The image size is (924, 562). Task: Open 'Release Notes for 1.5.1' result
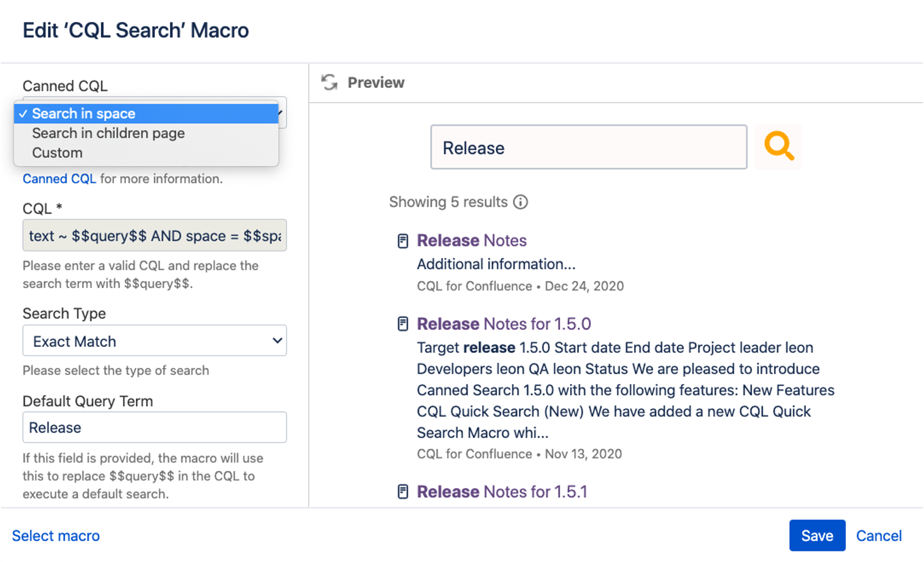point(502,492)
